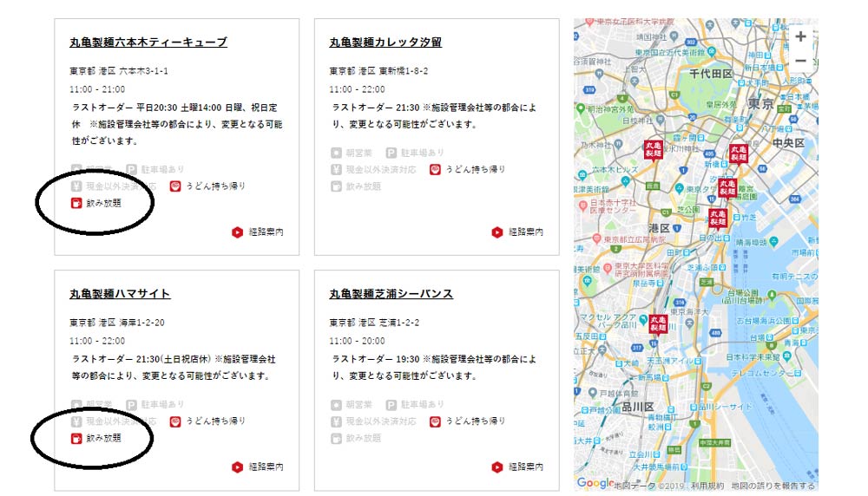Click the route arrow icon in 六本木ティーキューブ card
868x496 pixels.
[237, 232]
